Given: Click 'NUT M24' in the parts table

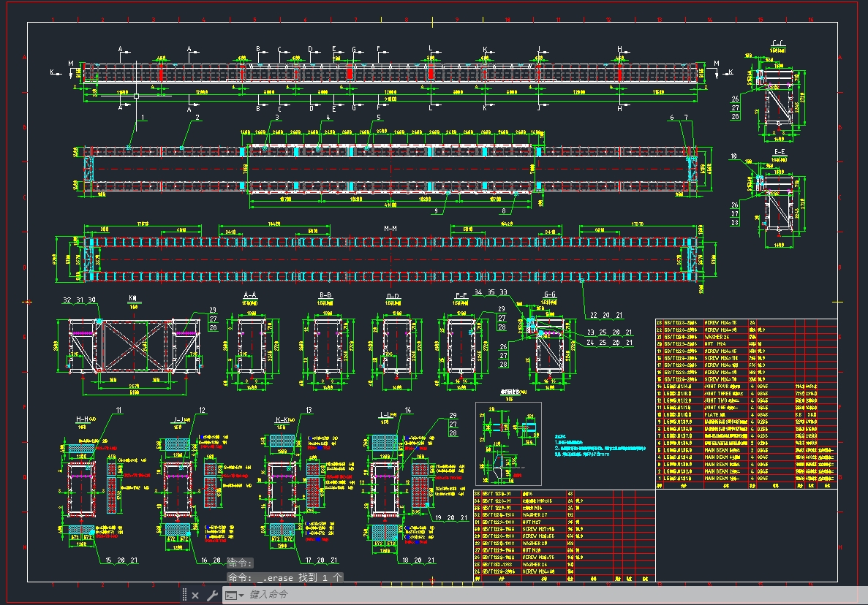Looking at the screenshot, I should click(x=714, y=344).
